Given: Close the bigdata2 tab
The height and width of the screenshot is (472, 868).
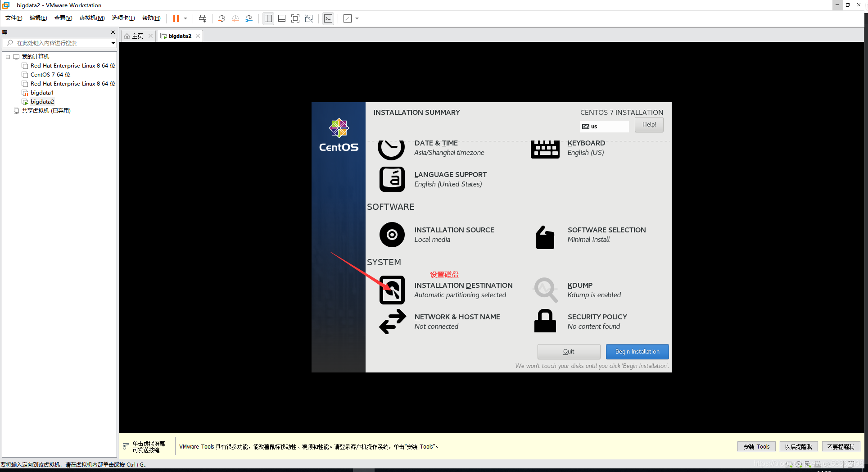Looking at the screenshot, I should click(198, 36).
